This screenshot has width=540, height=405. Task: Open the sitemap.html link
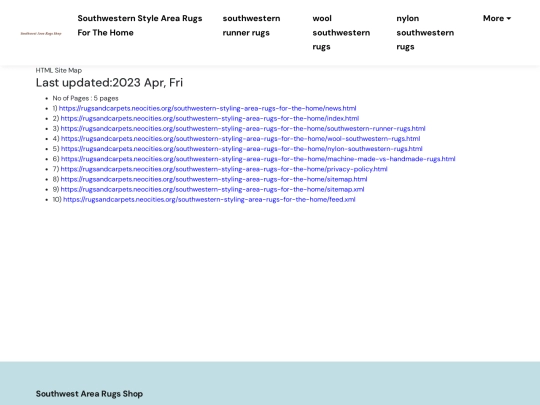214,179
